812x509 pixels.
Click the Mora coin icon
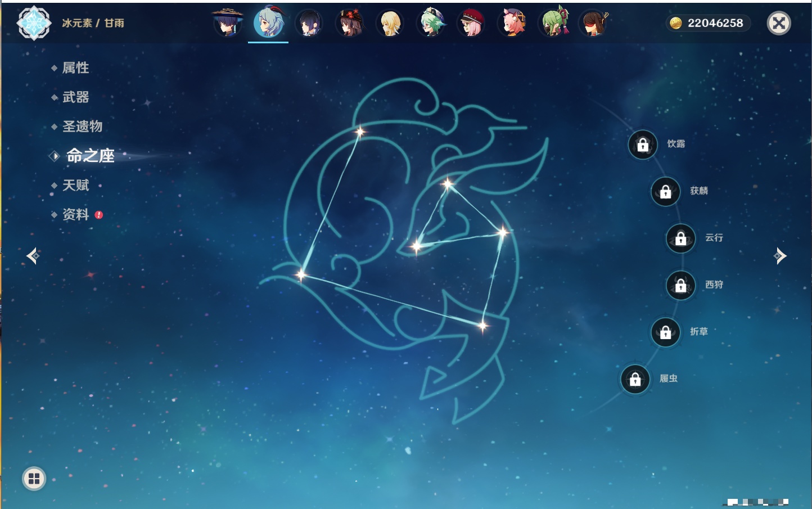[676, 23]
